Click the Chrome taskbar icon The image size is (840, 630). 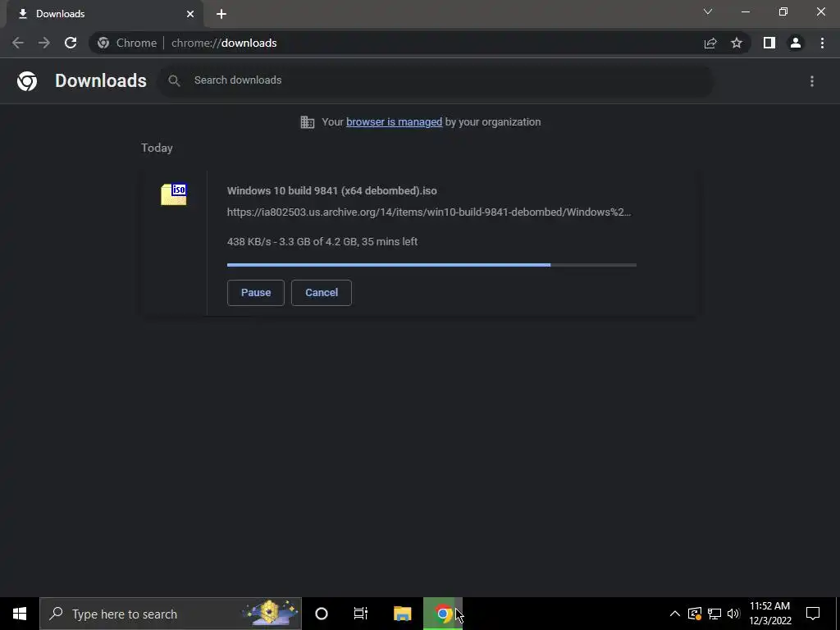tap(443, 614)
